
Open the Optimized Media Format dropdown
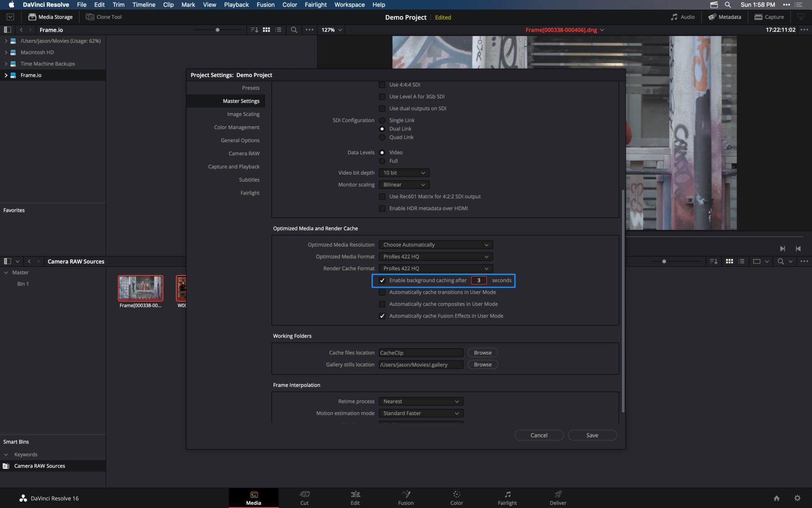(x=435, y=256)
